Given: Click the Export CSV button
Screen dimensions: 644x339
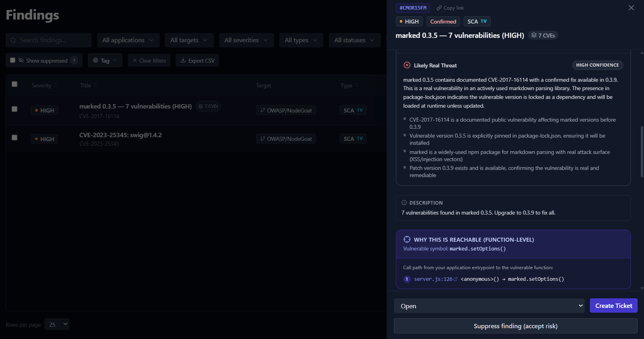Looking at the screenshot, I should (x=198, y=60).
